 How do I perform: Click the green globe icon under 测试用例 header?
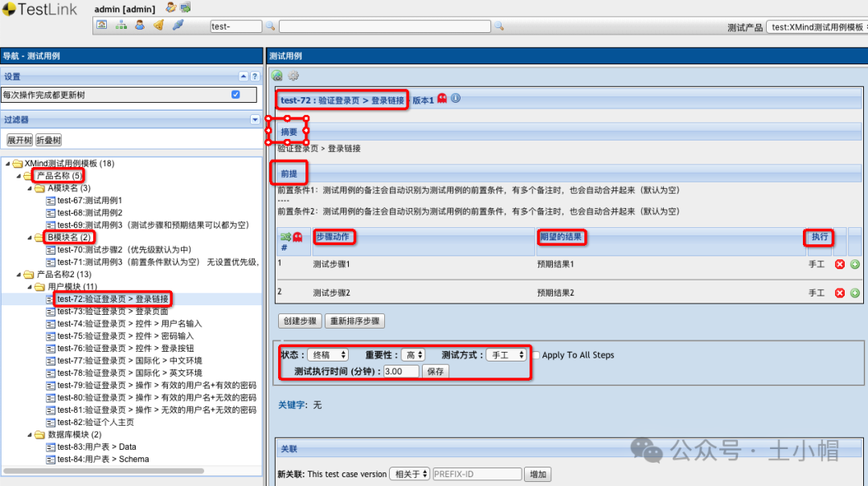[276, 76]
